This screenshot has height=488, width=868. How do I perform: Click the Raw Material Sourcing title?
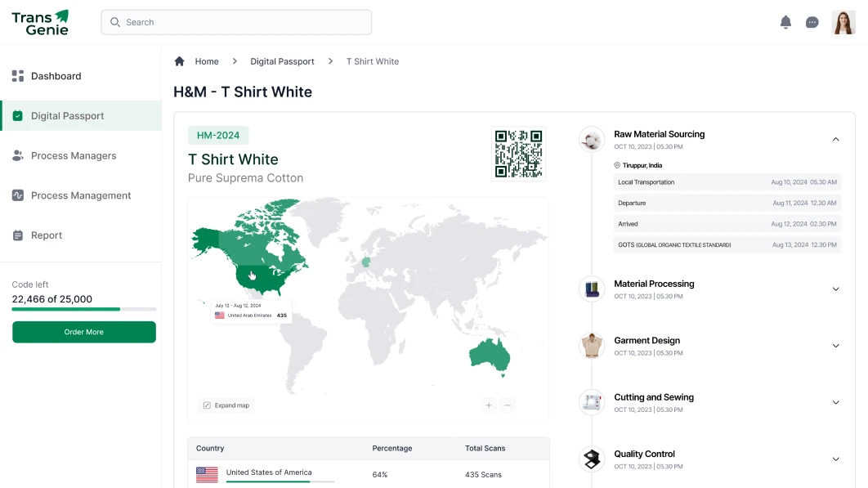[x=660, y=134]
